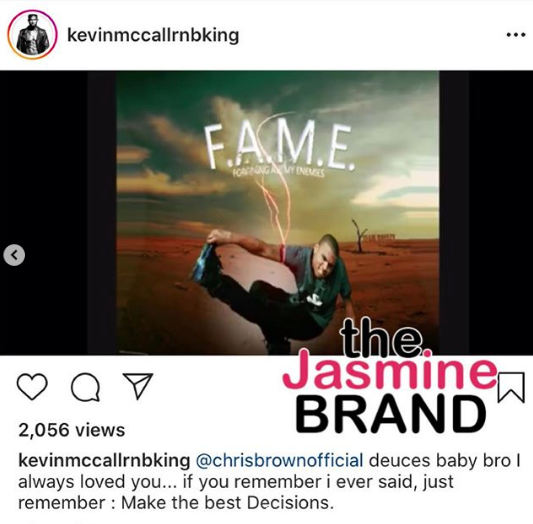This screenshot has width=533, height=524.
Task: Click the Jasmine BRAND watermark logo
Action: pyautogui.click(x=389, y=376)
